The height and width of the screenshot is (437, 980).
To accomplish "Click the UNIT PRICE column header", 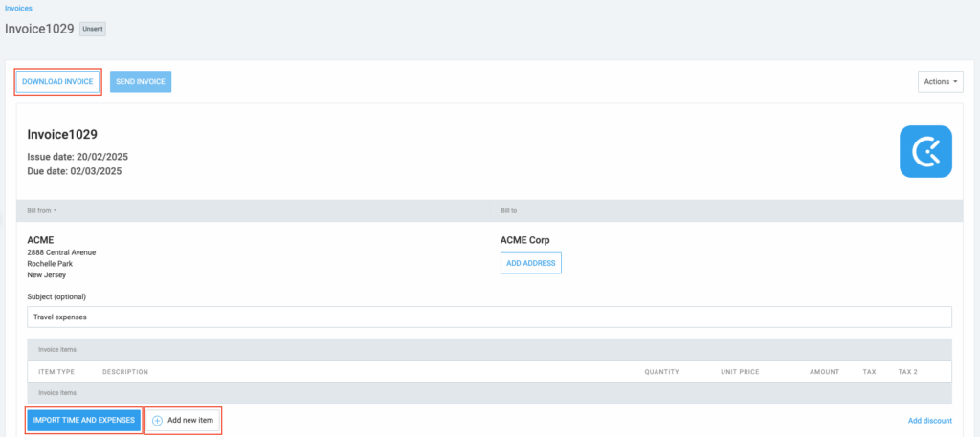I will (740, 372).
